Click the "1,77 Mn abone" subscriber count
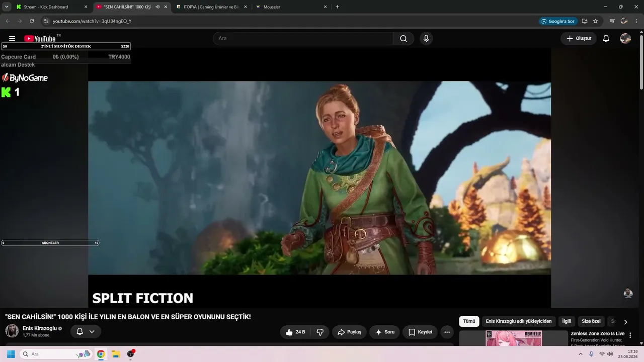The image size is (644, 362). click(36, 335)
